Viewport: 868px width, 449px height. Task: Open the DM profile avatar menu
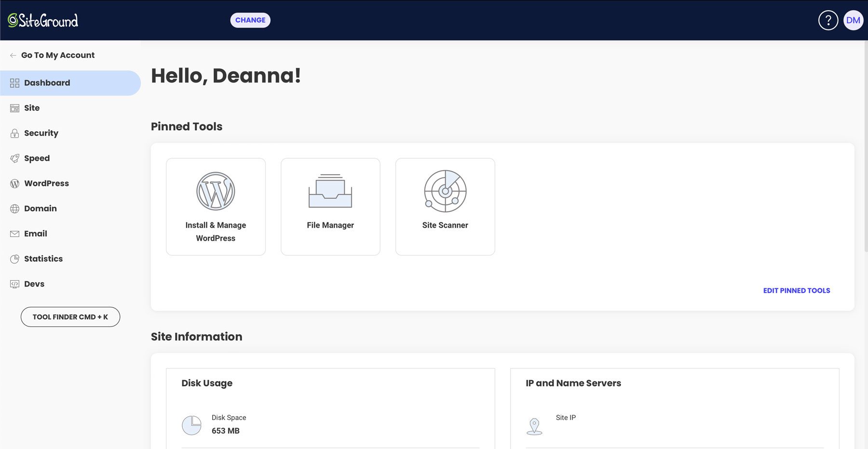coord(853,20)
